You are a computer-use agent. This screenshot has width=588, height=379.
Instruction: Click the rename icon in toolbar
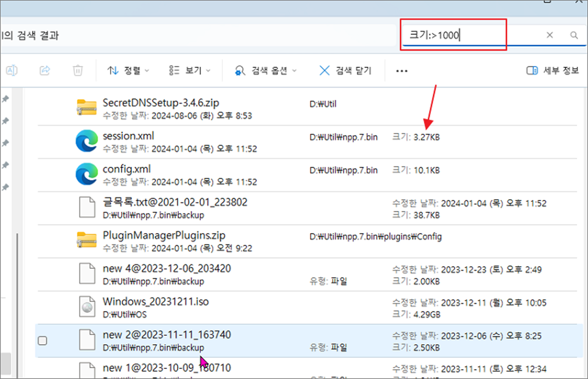point(12,71)
